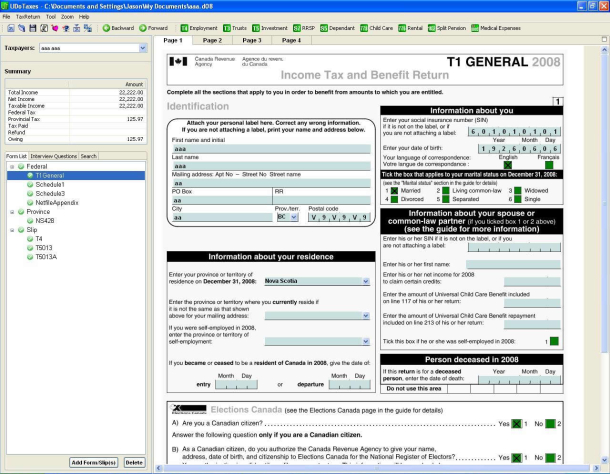Open the Rental form shortcut

[x=410, y=28]
